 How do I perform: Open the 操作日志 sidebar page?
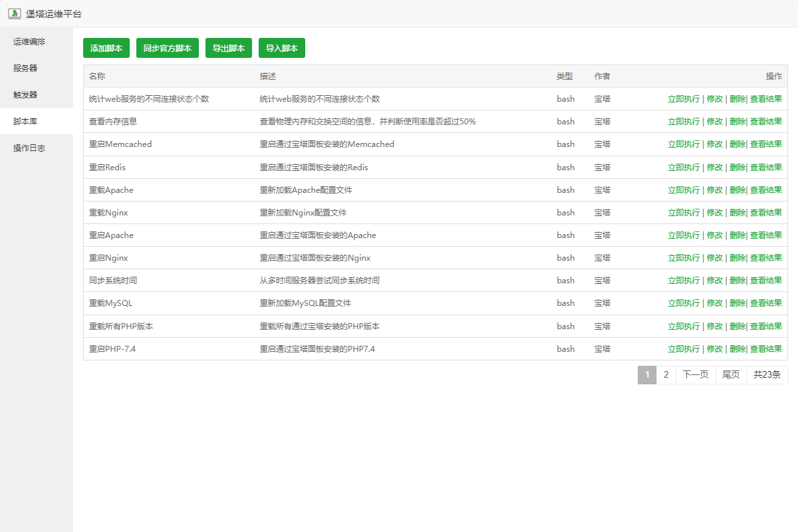[x=29, y=148]
